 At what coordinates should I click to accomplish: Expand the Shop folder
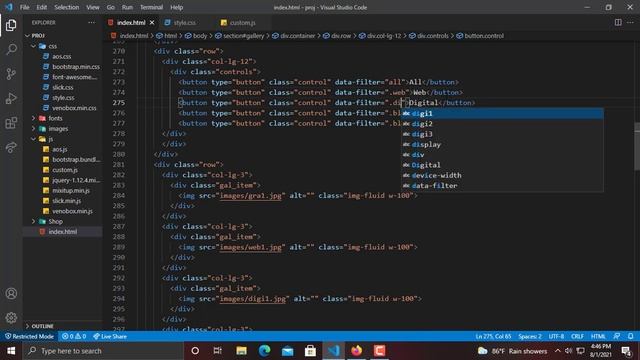click(x=62, y=221)
